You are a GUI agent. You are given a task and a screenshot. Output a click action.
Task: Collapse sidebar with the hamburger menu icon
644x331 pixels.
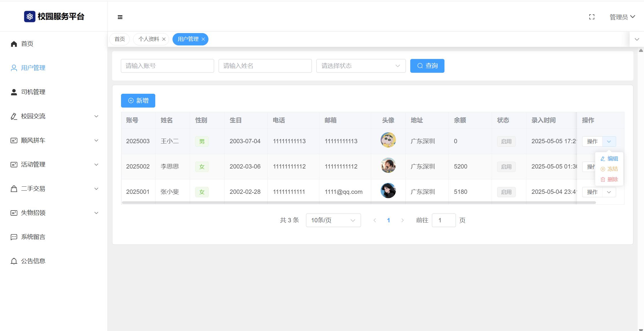click(x=120, y=17)
